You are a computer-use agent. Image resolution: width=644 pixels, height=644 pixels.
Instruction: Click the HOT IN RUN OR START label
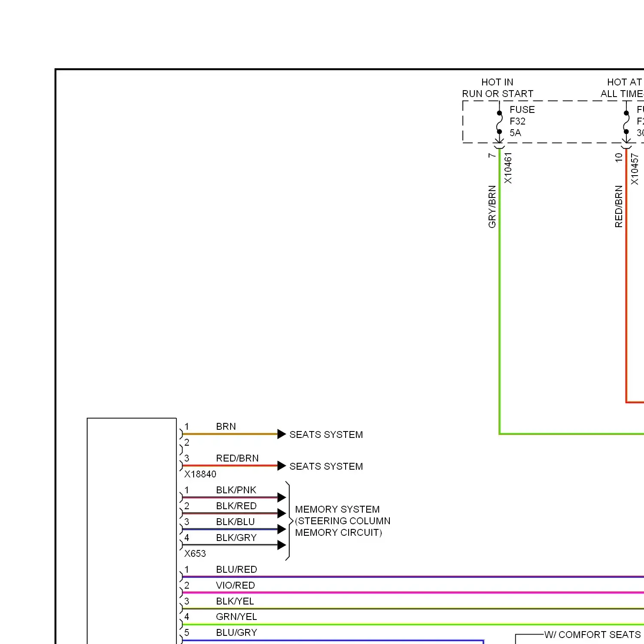498,88
